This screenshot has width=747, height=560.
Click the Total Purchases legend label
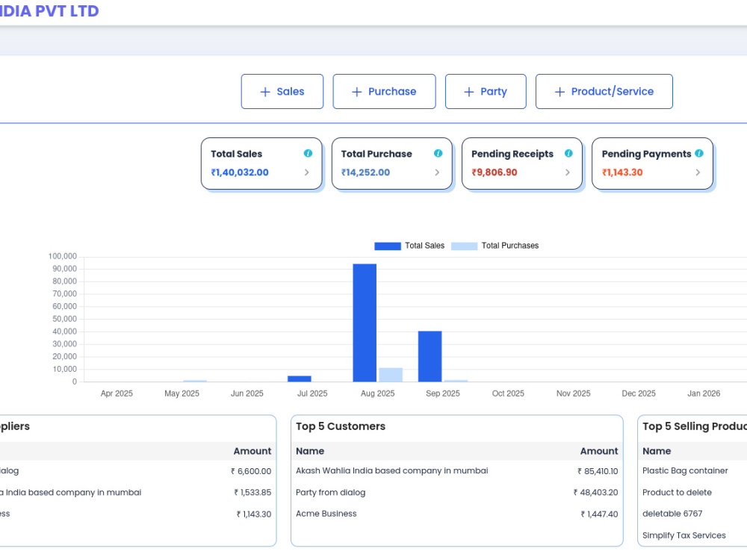(509, 246)
